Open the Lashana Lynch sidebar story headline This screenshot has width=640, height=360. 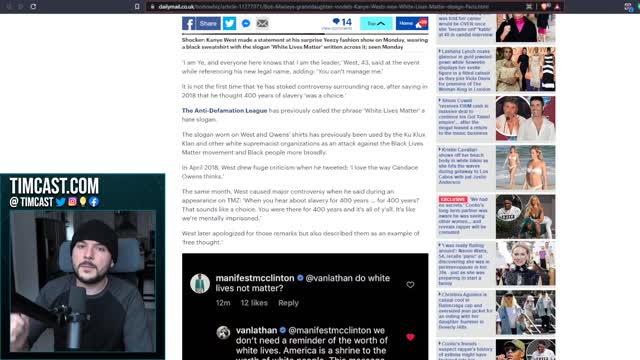pos(465,70)
